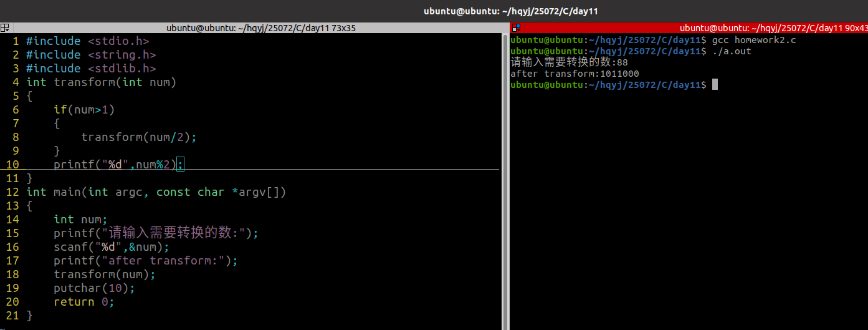Click the closing brace on line 21
Viewport: 868px width, 330px height.
(x=29, y=316)
